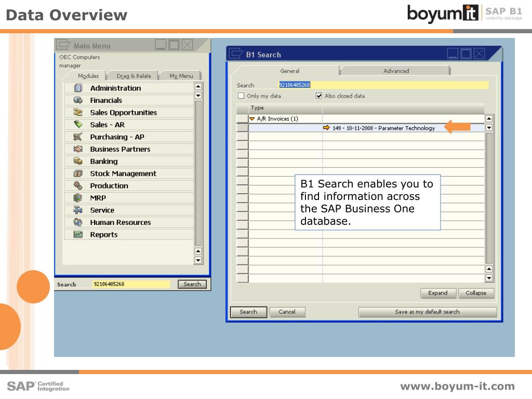
Task: Switch to the Drag & Relate tab
Action: [134, 76]
